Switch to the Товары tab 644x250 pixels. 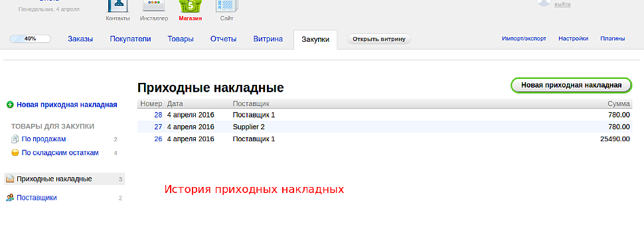click(181, 39)
